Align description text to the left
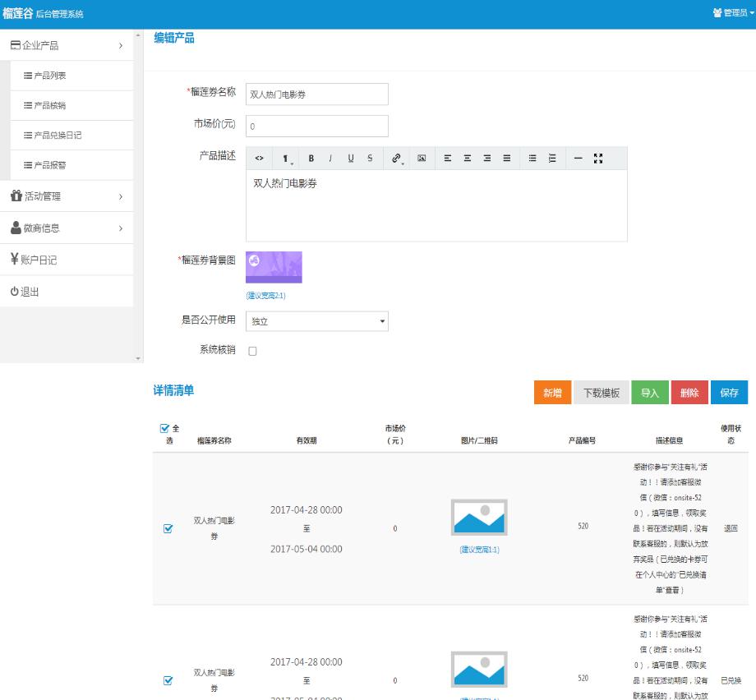 [x=448, y=158]
